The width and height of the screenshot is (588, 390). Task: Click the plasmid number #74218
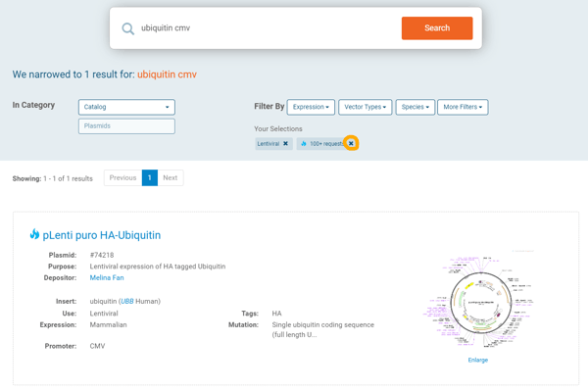(x=102, y=255)
